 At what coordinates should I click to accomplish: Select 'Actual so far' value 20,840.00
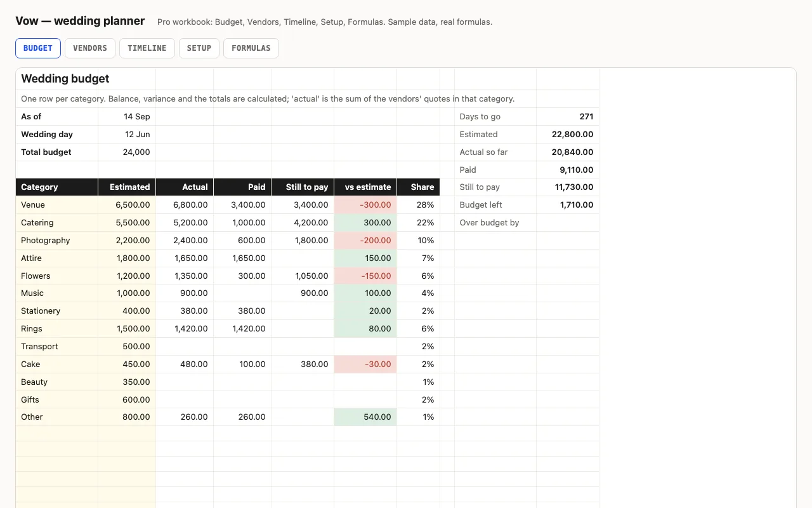(568, 152)
